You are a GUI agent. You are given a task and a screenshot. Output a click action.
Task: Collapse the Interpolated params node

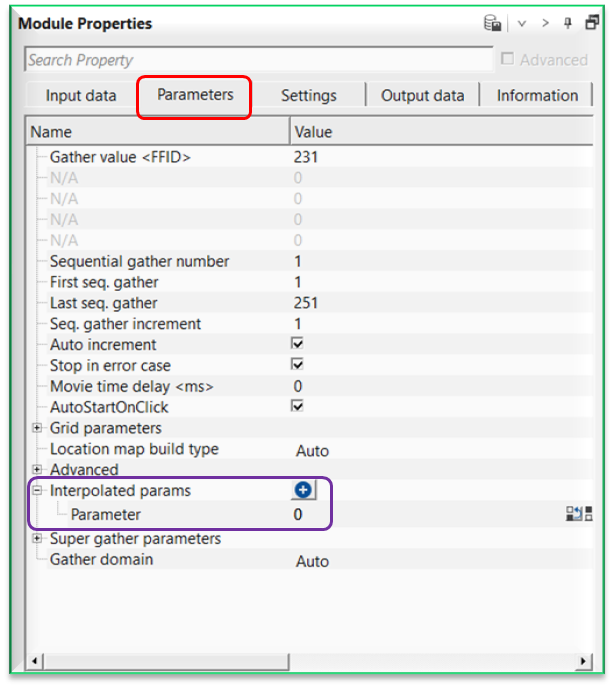37,491
